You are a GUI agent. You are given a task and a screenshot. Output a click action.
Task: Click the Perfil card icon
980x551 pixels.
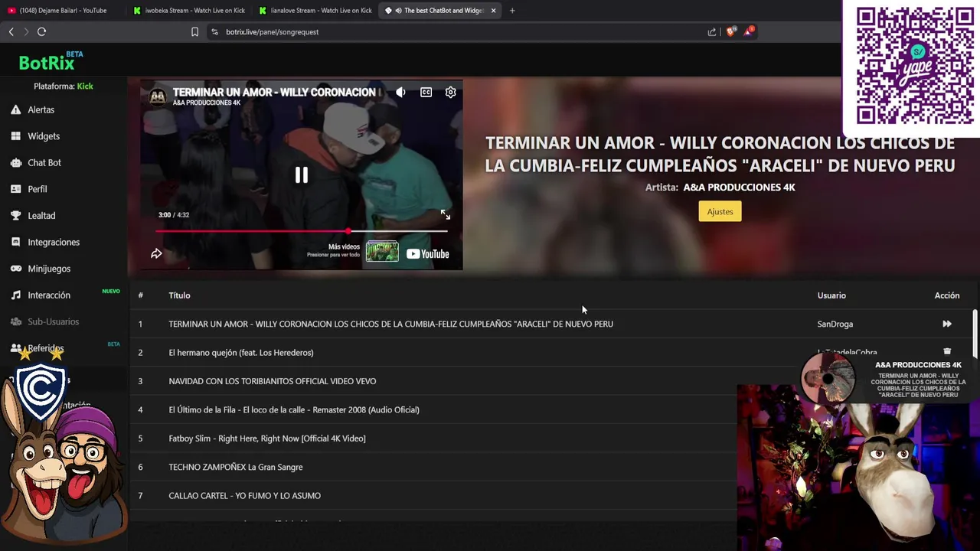pos(15,189)
